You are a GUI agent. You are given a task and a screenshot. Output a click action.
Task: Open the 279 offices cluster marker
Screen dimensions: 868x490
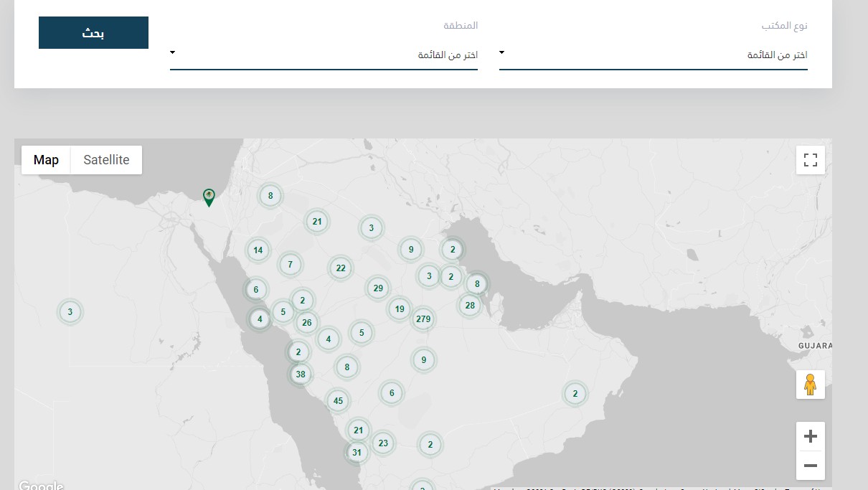click(x=423, y=319)
